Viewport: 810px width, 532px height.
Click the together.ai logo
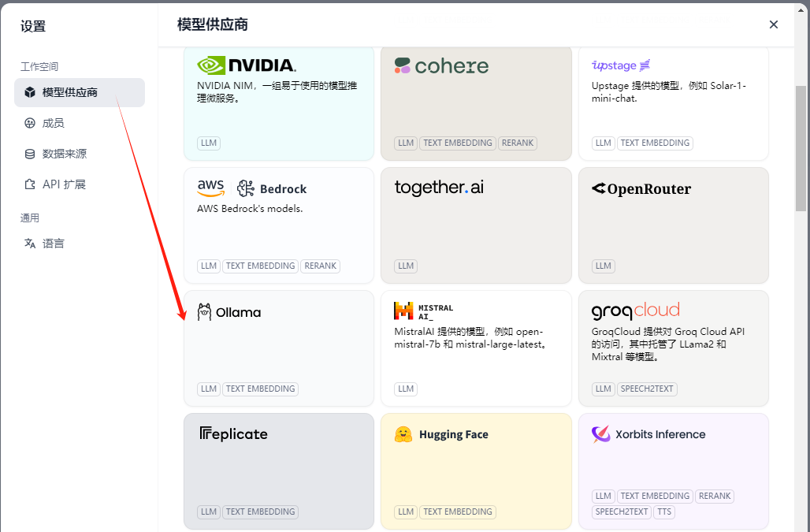[x=439, y=187]
